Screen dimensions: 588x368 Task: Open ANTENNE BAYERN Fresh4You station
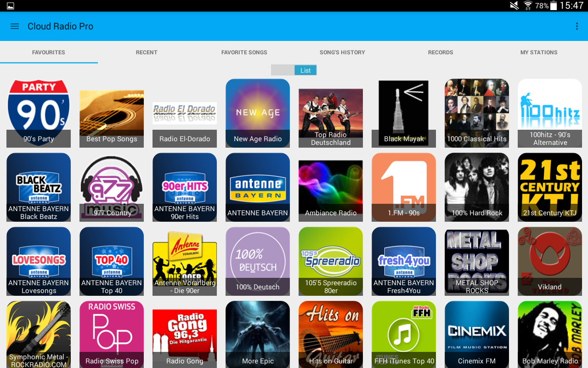[x=404, y=261]
